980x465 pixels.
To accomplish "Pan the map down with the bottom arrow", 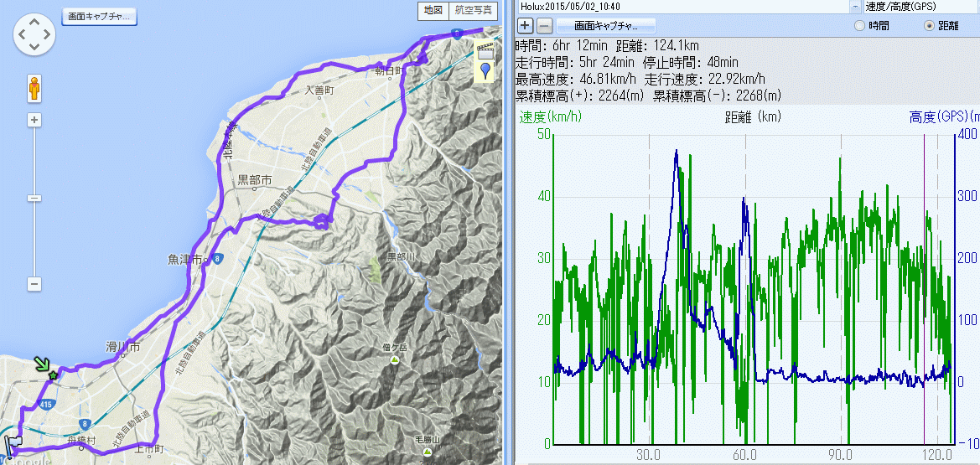I will click(34, 49).
